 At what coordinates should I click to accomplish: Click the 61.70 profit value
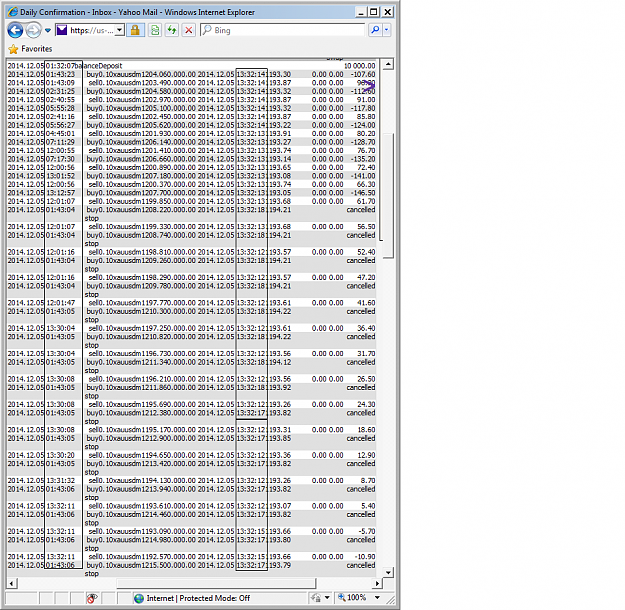pos(366,201)
